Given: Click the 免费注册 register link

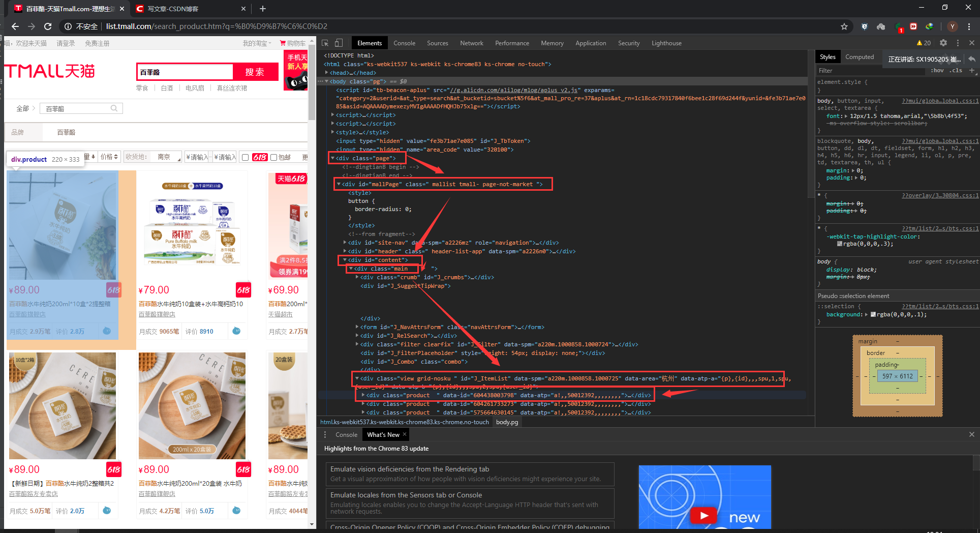Looking at the screenshot, I should click(x=97, y=43).
